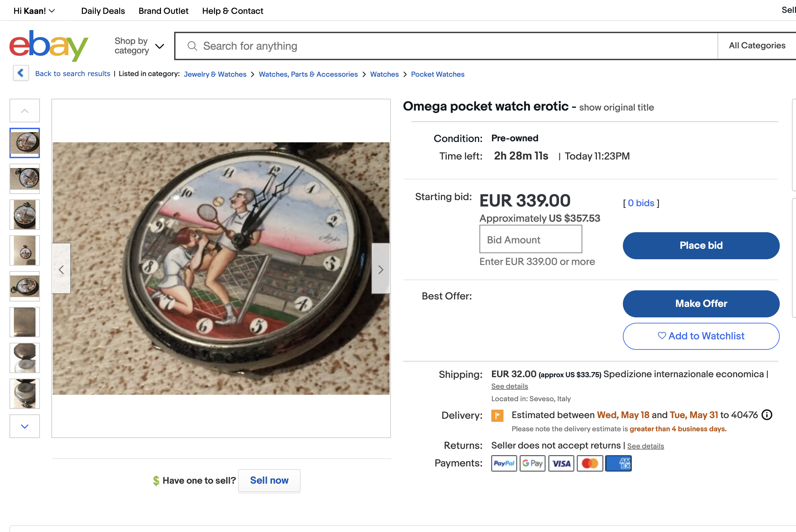Click the eBay logo
Image resolution: width=796 pixels, height=532 pixels.
(49, 46)
